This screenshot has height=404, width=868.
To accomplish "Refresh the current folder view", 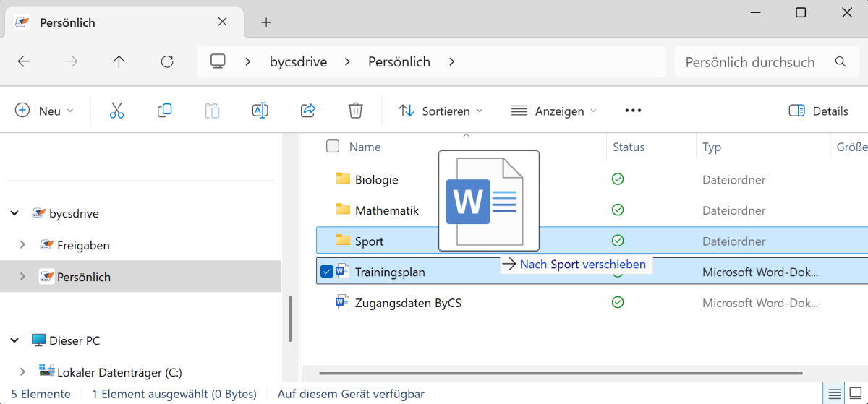I will 167,62.
